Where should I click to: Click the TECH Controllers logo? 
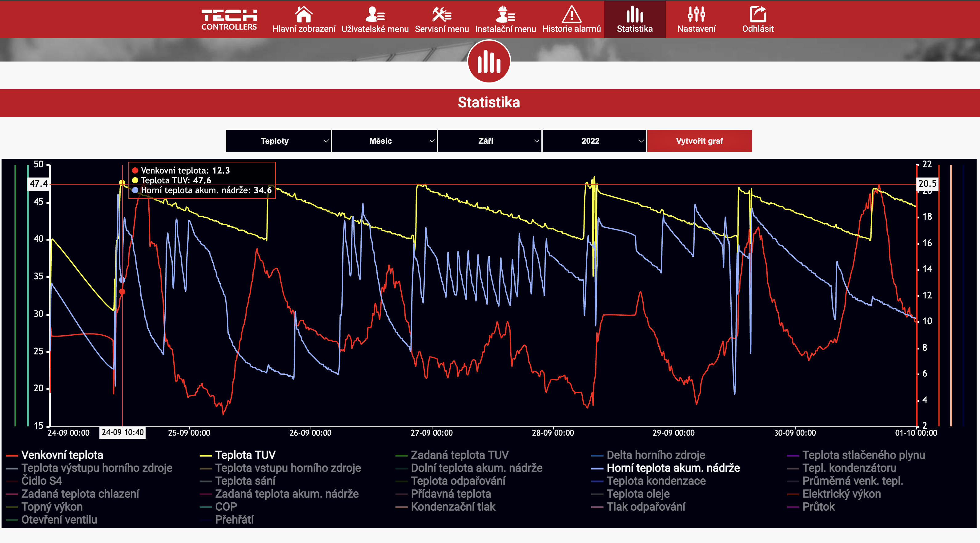click(229, 20)
